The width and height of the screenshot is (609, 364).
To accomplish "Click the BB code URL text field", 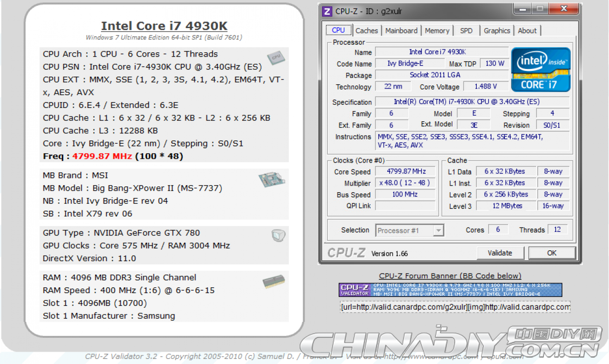I will click(x=455, y=307).
